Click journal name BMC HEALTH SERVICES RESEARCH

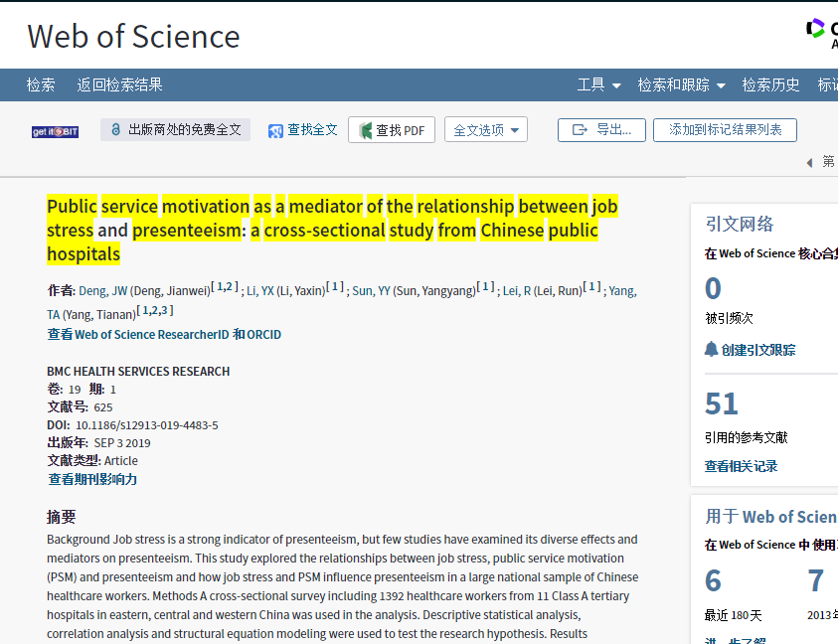(x=138, y=372)
